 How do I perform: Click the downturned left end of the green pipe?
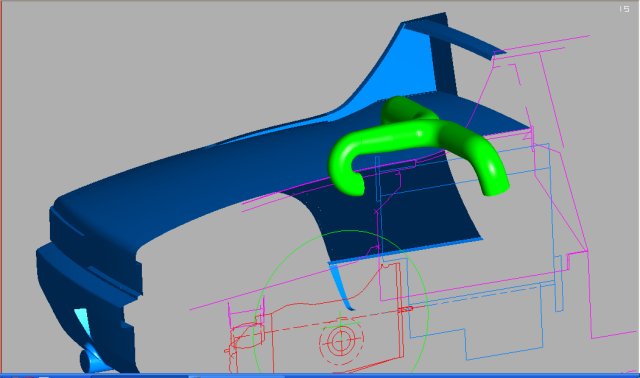pyautogui.click(x=349, y=180)
